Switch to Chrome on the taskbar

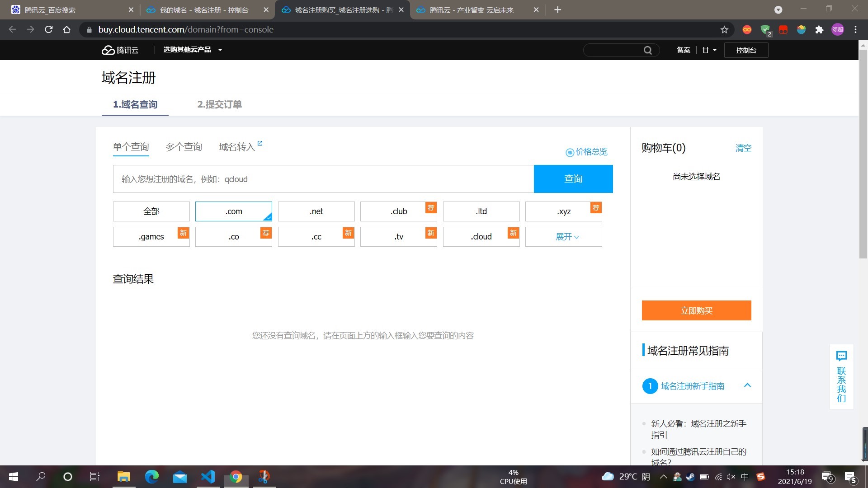click(236, 477)
